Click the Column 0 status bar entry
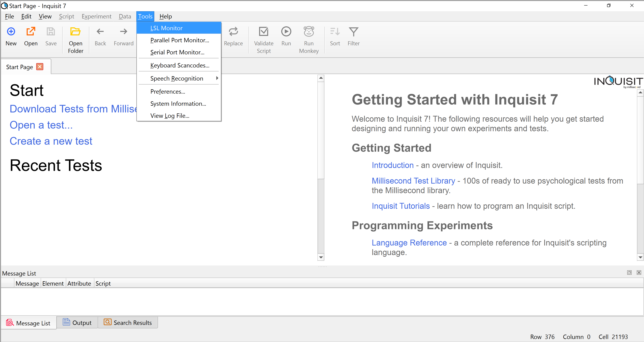Image resolution: width=644 pixels, height=342 pixels. coord(577,337)
